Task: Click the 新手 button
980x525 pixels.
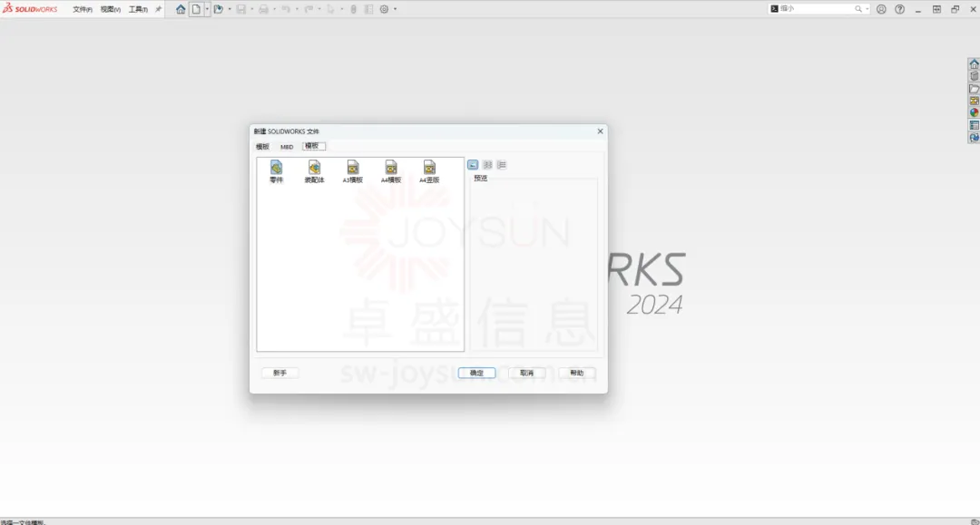Action: [x=279, y=373]
